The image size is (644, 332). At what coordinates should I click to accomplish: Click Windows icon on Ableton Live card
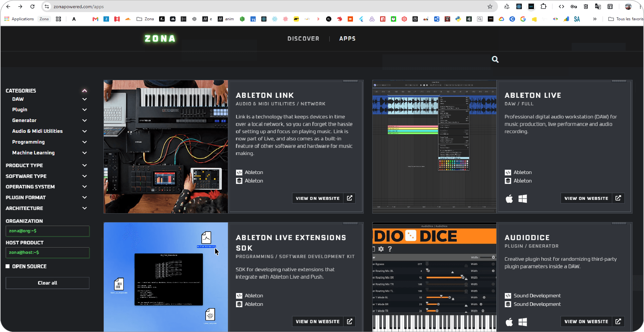tap(523, 199)
